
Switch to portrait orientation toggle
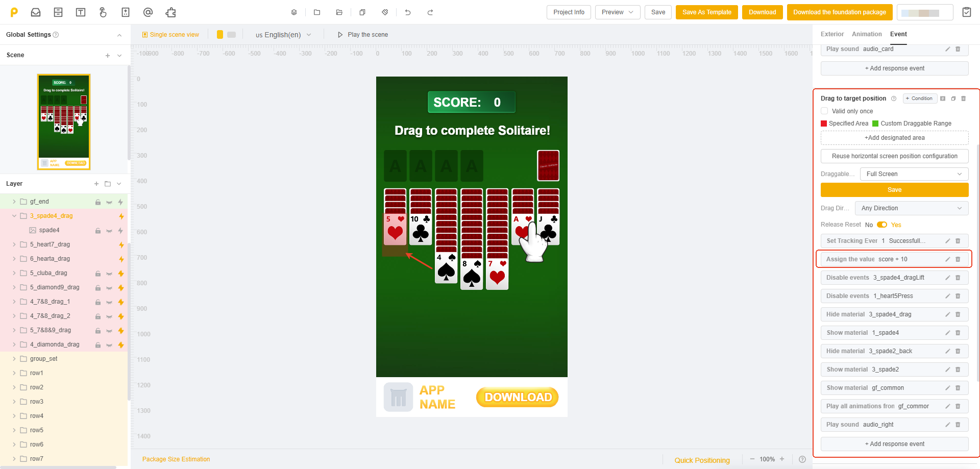pos(220,34)
